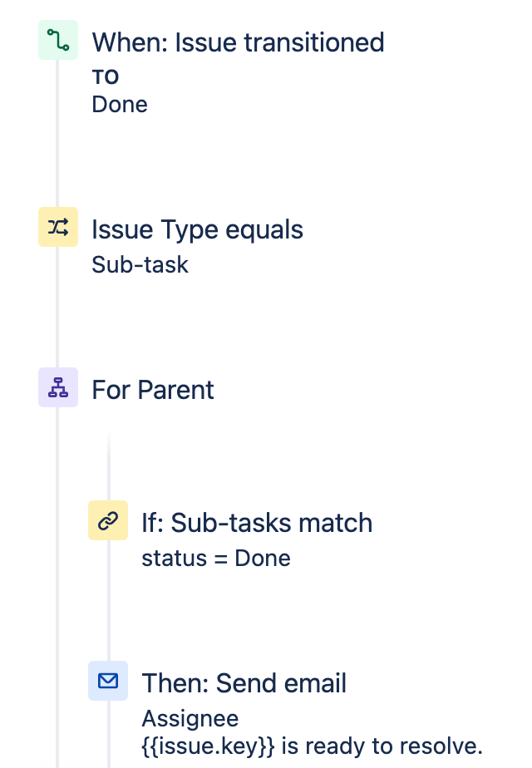The width and height of the screenshot is (532, 768).
Task: Click the yellow condition icon above For Parent
Action: point(57,227)
